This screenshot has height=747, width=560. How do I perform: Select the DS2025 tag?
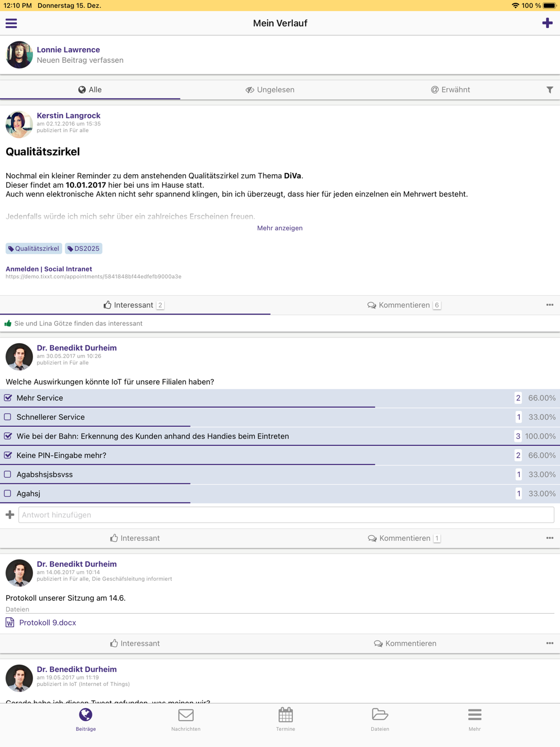[x=83, y=249]
